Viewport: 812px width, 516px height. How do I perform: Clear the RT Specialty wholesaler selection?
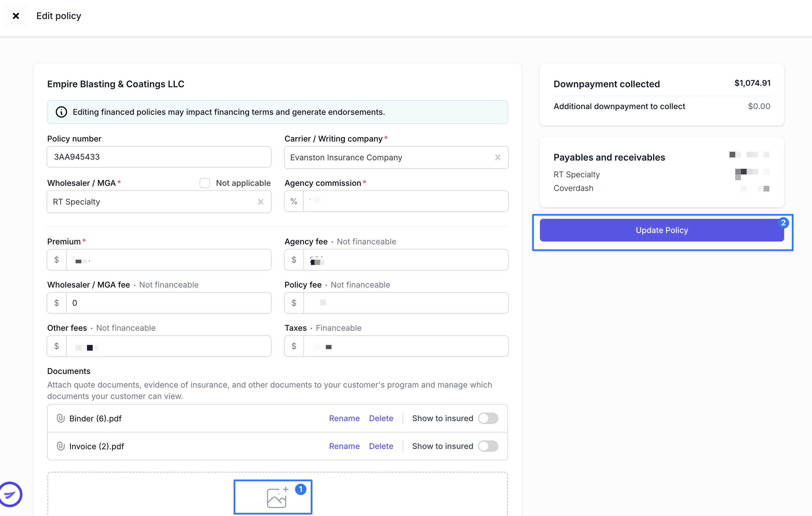pyautogui.click(x=261, y=202)
